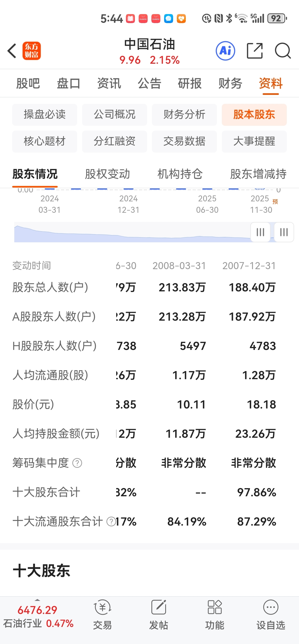Open the 东方财富 logo icon

(x=31, y=51)
